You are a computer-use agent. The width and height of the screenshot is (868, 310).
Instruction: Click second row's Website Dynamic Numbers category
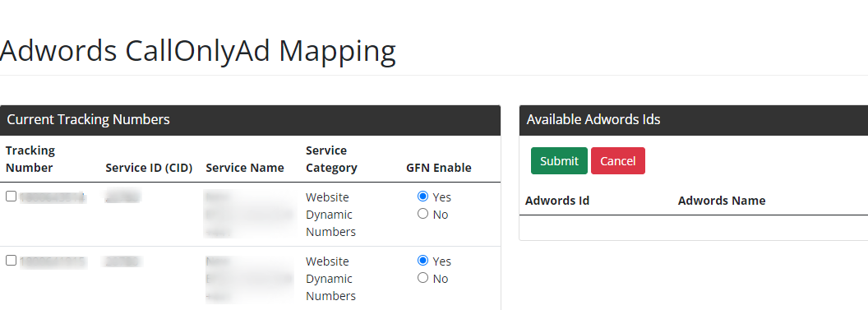331,279
